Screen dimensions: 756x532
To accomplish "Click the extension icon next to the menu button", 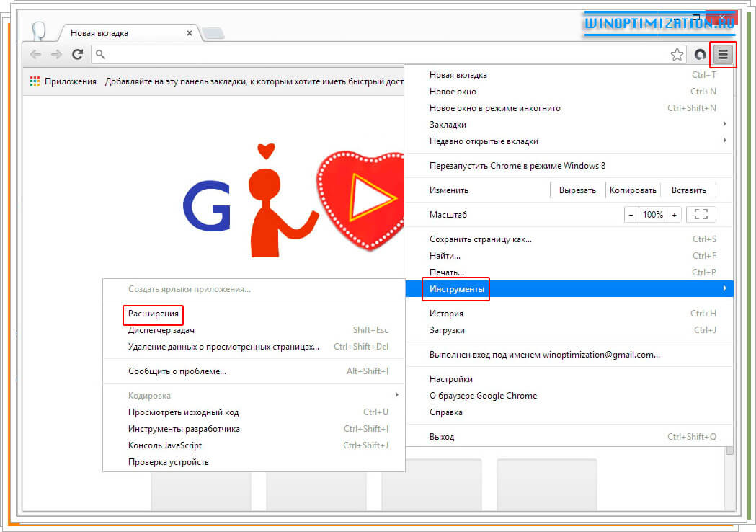I will point(698,54).
